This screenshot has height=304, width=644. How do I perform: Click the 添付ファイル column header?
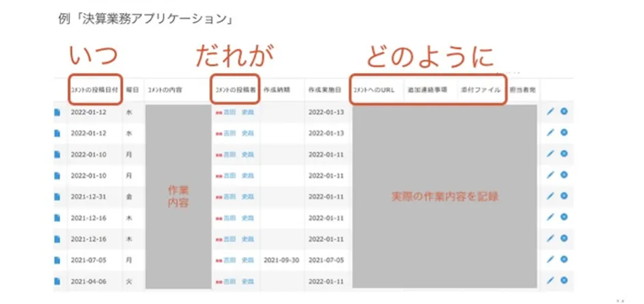point(481,89)
